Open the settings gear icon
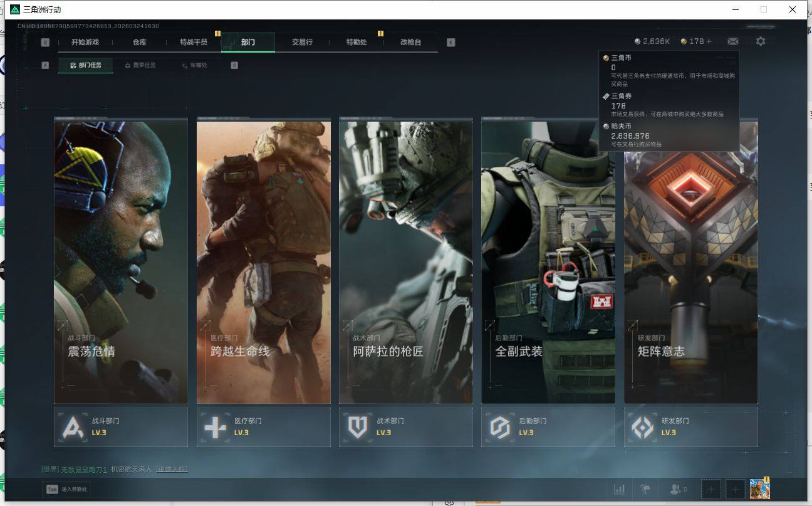Viewport: 812px width, 506px height. 760,41
